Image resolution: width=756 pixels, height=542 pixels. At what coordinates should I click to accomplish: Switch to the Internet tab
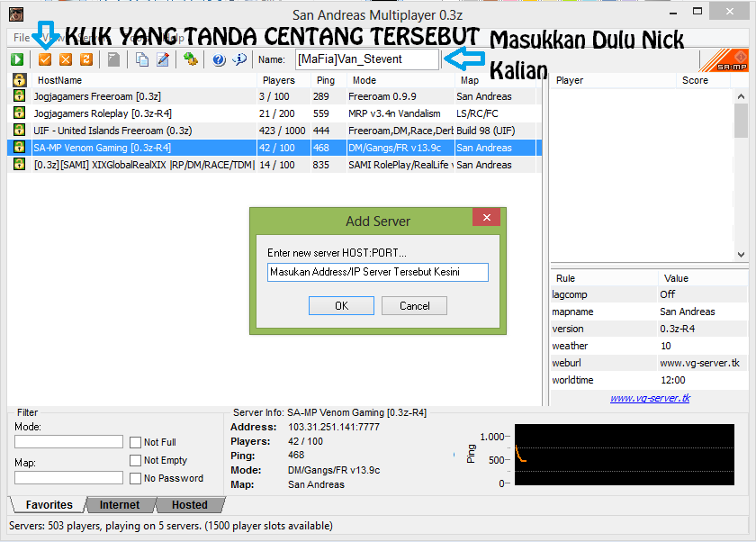[x=120, y=505]
